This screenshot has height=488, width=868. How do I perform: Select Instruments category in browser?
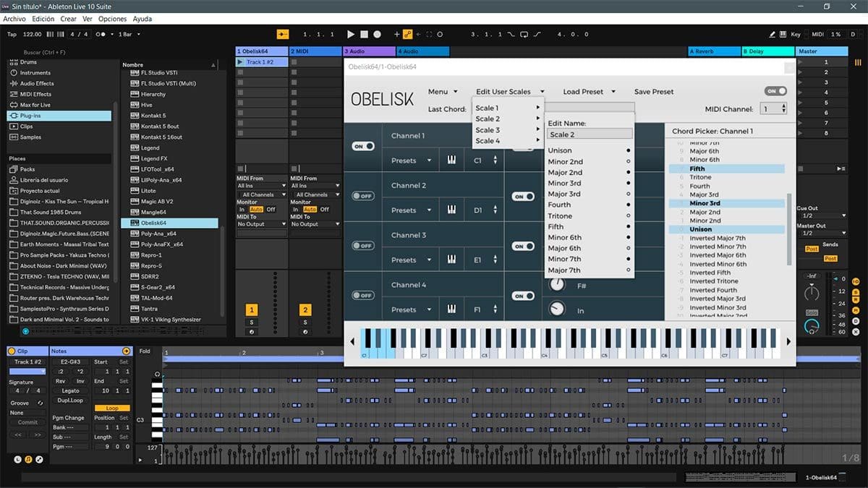coord(35,72)
